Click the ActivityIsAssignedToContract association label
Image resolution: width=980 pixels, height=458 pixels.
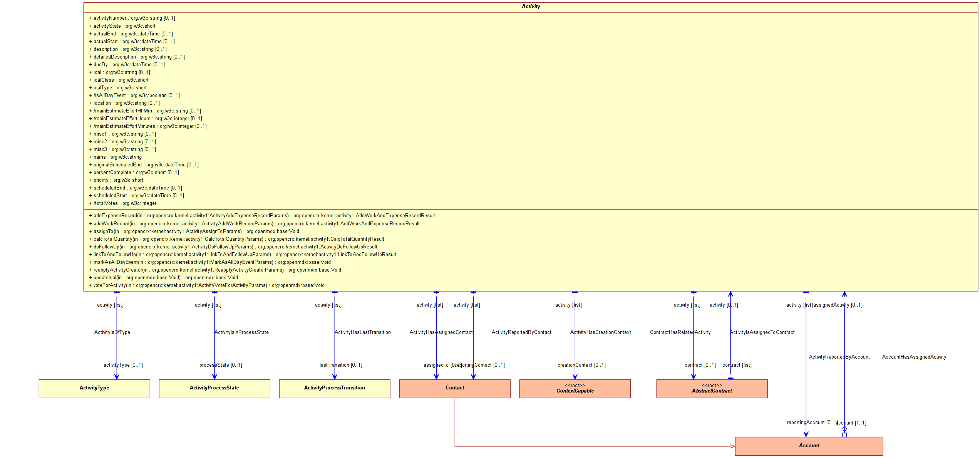pos(762,332)
